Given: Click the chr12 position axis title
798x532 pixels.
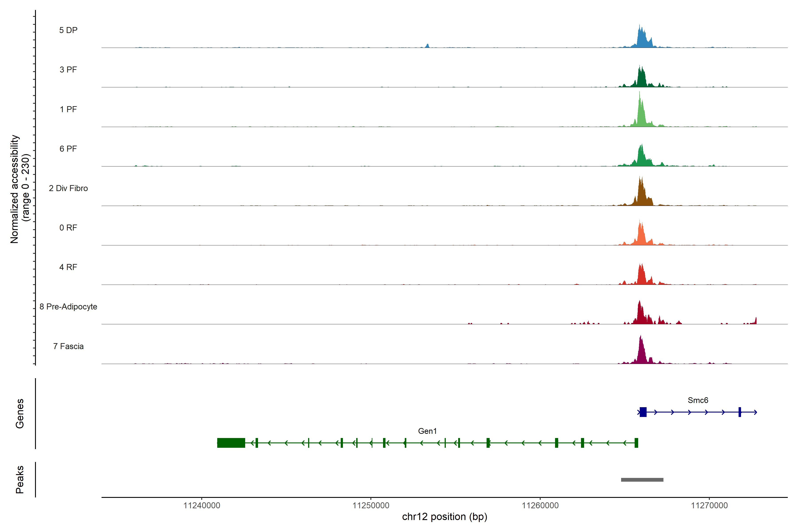Looking at the screenshot, I should point(444,517).
